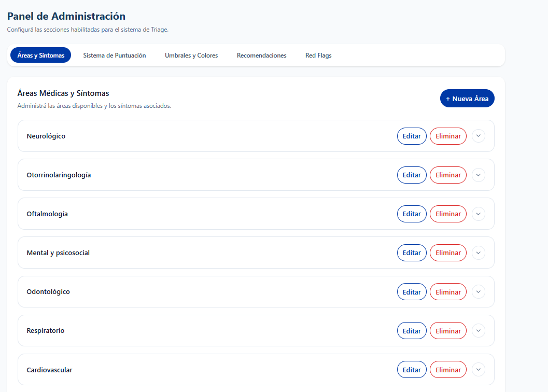Expand the Odontológico area chevron

(x=479, y=292)
